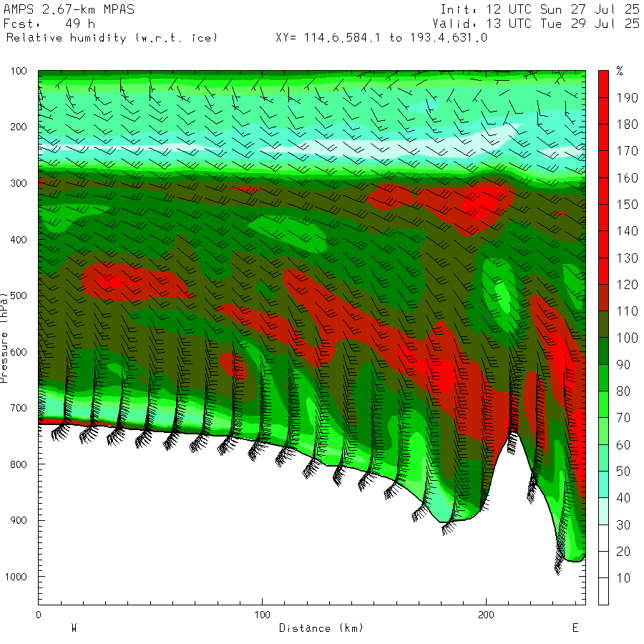Pick the pale cyan 30–40 colorbar swatch
Viewport: 644px width, 644px height.
(603, 512)
